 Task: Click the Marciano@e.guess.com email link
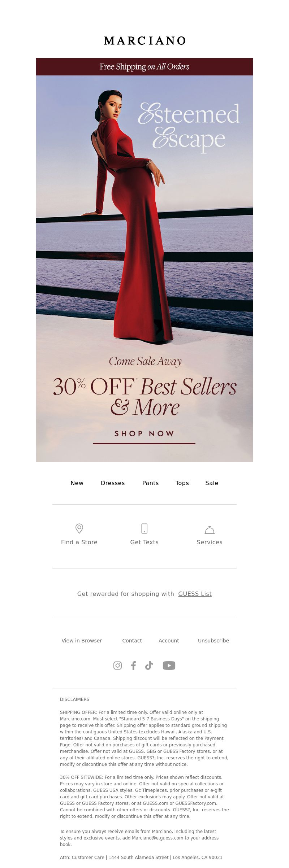pos(158,838)
